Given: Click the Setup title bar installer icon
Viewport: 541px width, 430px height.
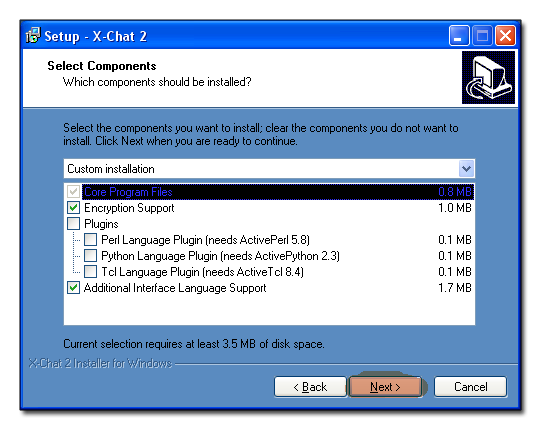Looking at the screenshot, I should pyautogui.click(x=33, y=36).
